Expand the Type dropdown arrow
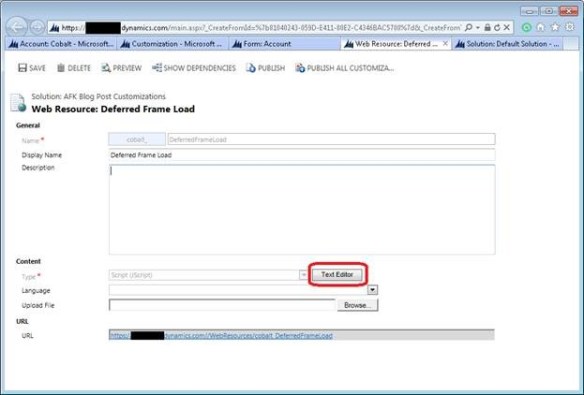The image size is (584, 395). [304, 275]
